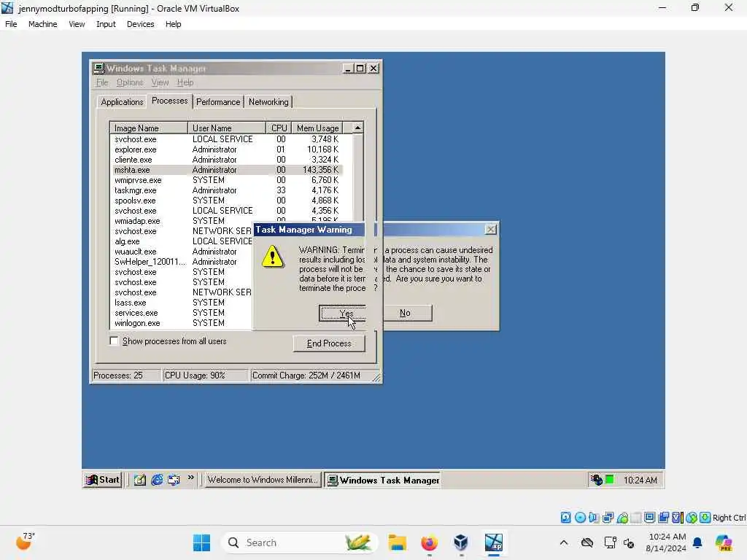Sort processes by Mem Usage column
Image resolution: width=747 pixels, height=560 pixels.
(x=317, y=128)
